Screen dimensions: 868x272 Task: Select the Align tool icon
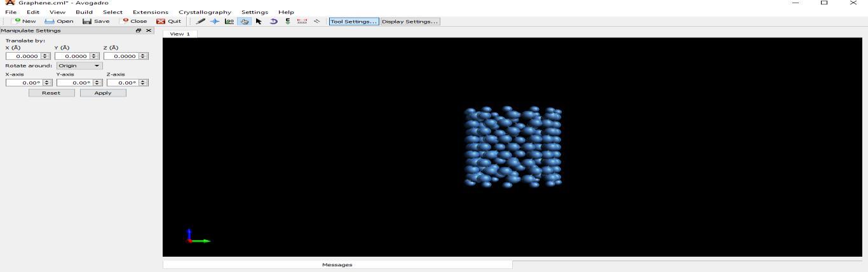point(316,21)
